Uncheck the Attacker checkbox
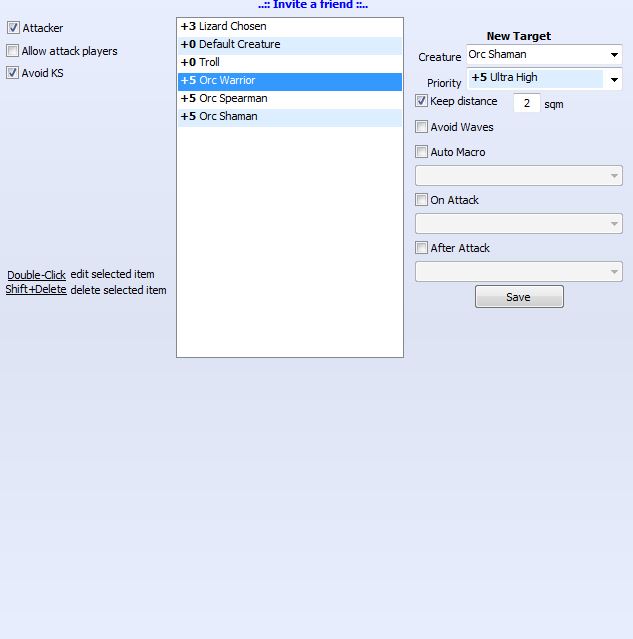Viewport: 633px width, 639px height. pyautogui.click(x=13, y=28)
